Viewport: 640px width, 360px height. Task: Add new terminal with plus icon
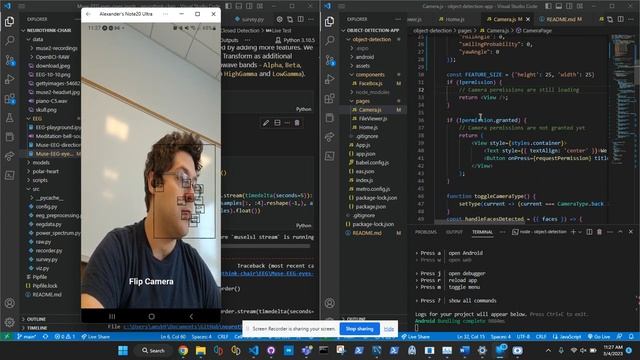(x=573, y=232)
